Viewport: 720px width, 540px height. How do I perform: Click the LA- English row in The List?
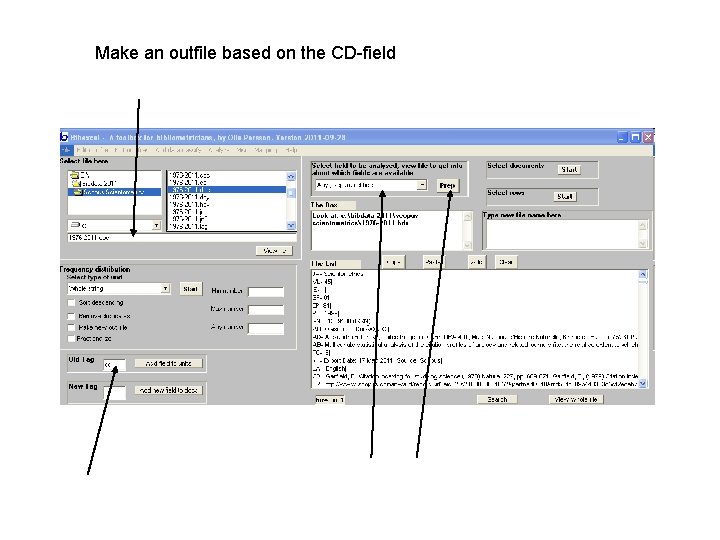[330, 368]
